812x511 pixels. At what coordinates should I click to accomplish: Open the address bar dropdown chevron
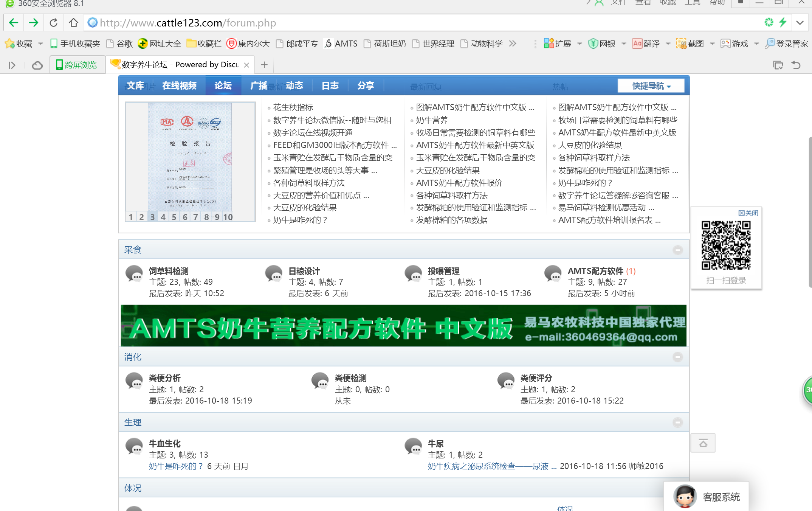[x=800, y=23]
